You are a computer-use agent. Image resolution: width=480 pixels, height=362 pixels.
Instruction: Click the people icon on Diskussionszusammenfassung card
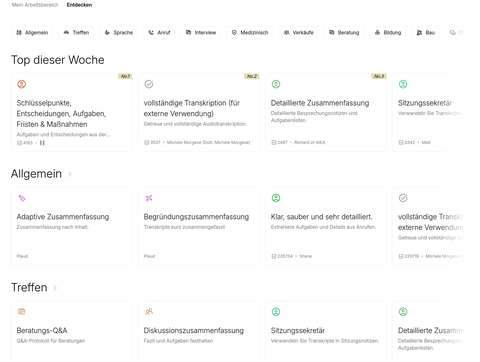point(149,312)
